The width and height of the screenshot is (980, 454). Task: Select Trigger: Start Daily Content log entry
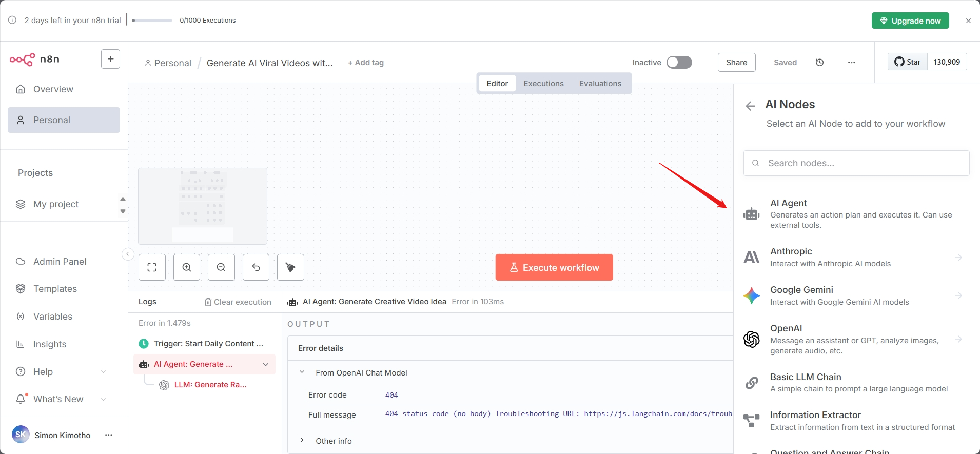pos(204,344)
